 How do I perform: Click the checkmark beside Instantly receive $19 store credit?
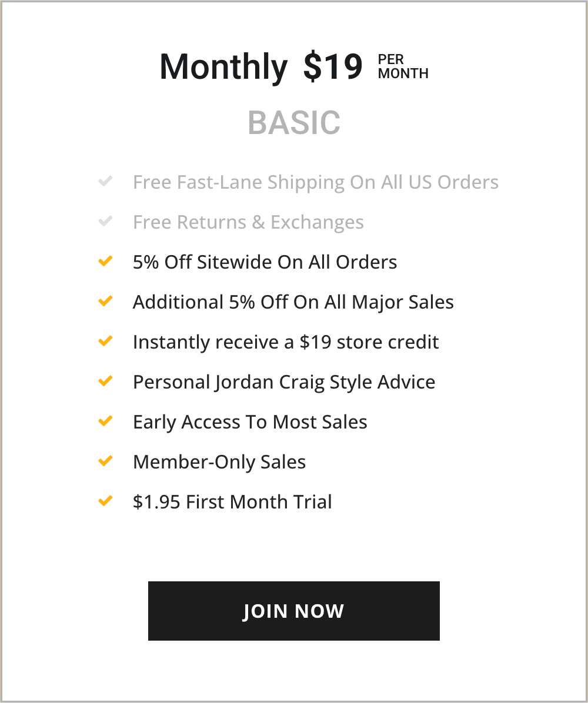point(105,340)
